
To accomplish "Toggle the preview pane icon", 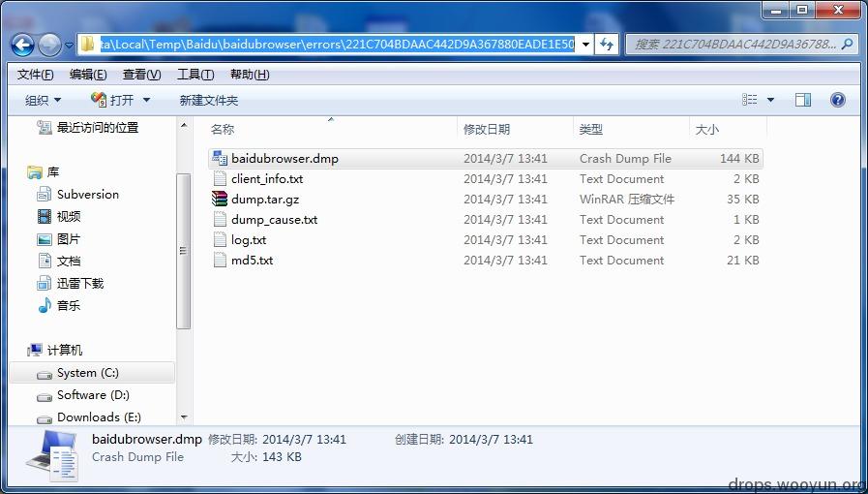I will tap(802, 100).
